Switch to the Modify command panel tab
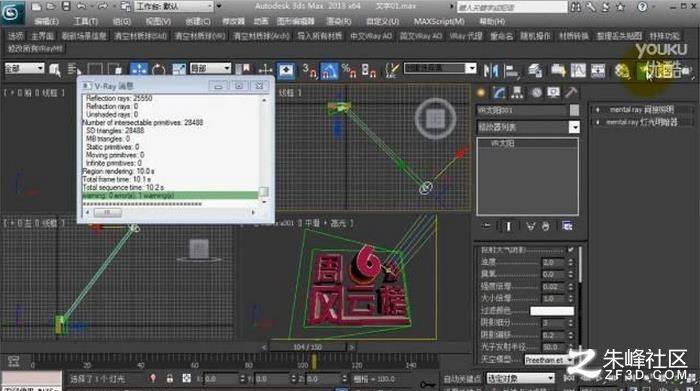Screen dimensions: 700x391 499,92
